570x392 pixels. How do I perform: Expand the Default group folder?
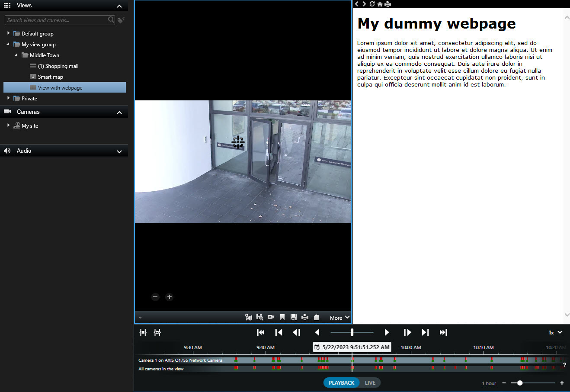point(8,33)
